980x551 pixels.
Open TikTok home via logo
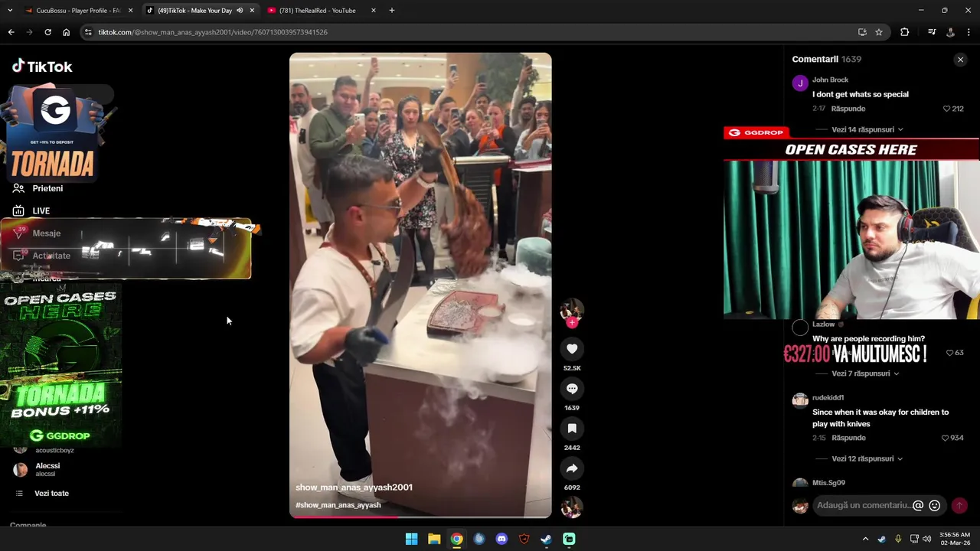[x=42, y=67]
